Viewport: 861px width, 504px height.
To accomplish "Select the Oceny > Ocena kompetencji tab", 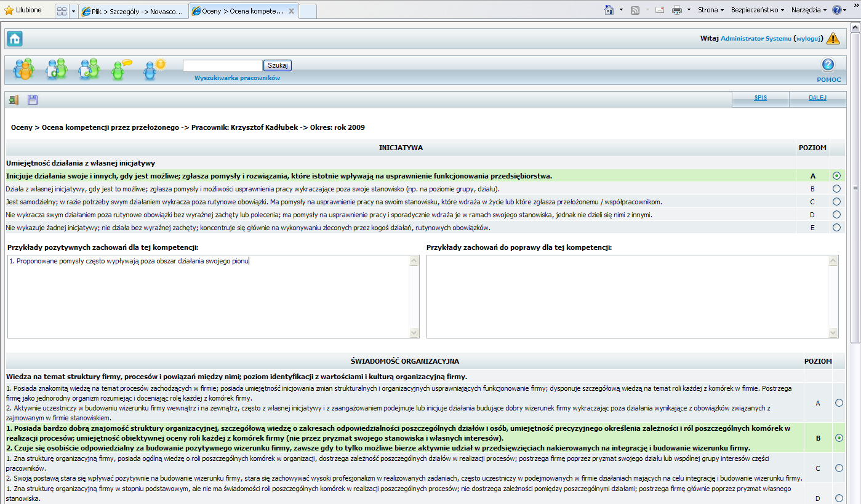I will [x=239, y=11].
